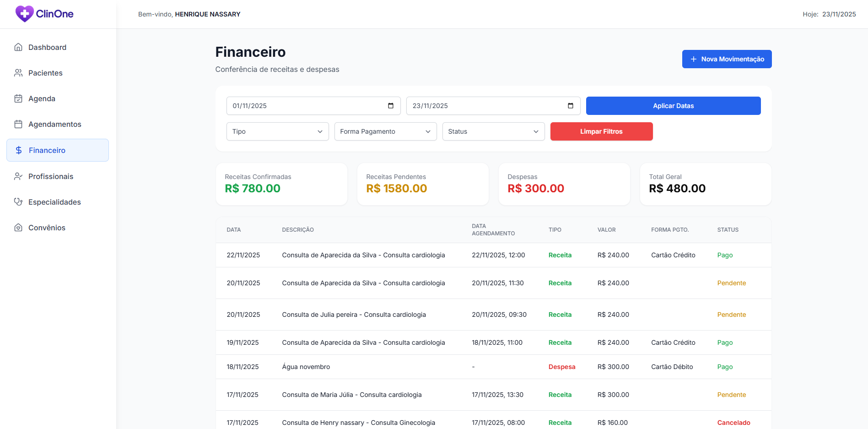Click the Convênios badge icon
Image resolution: width=868 pixels, height=429 pixels.
tap(18, 228)
